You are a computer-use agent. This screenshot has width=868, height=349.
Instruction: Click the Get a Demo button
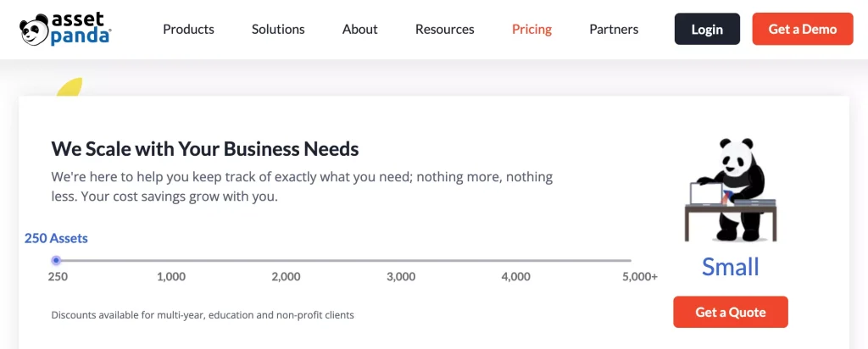[x=803, y=30]
